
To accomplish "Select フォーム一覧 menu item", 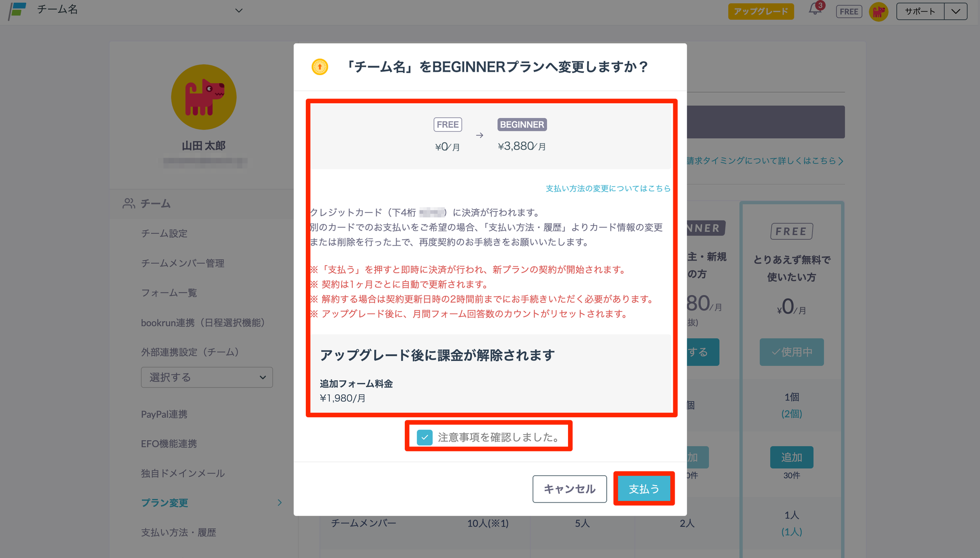I will point(169,293).
